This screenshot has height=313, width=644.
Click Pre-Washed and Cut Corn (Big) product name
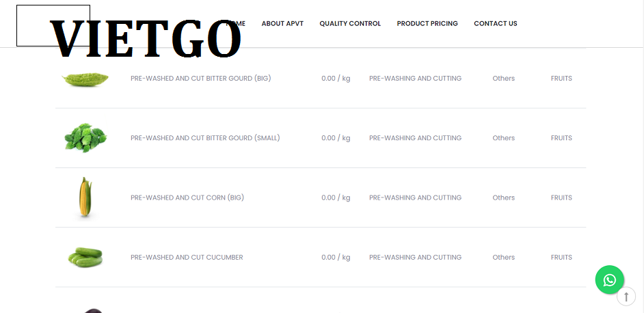point(187,198)
